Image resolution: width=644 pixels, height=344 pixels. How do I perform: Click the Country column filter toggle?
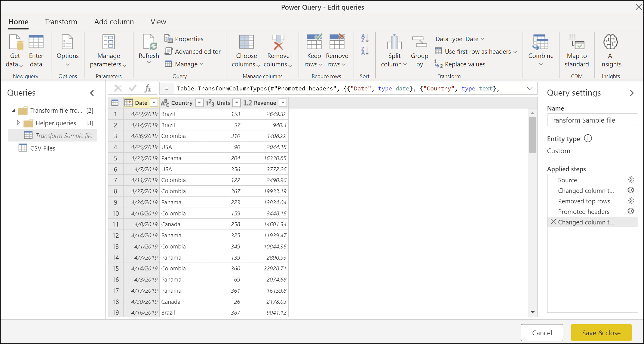(x=198, y=103)
